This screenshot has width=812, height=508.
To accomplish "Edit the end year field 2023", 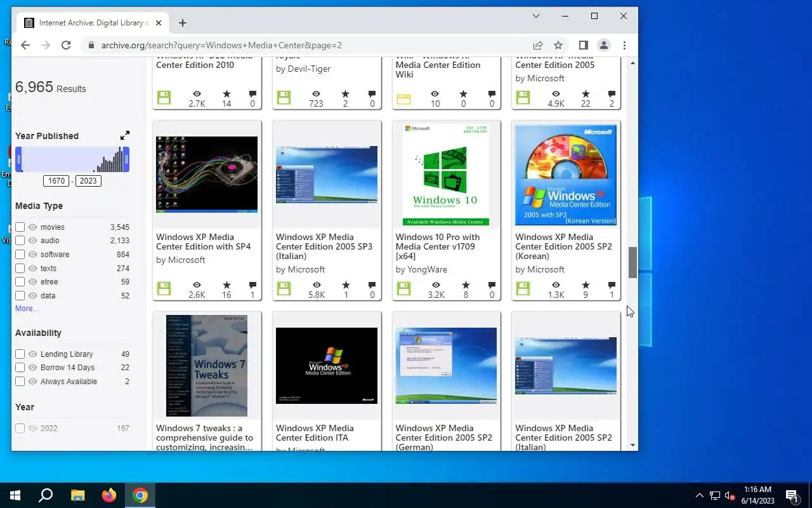I will [x=88, y=181].
